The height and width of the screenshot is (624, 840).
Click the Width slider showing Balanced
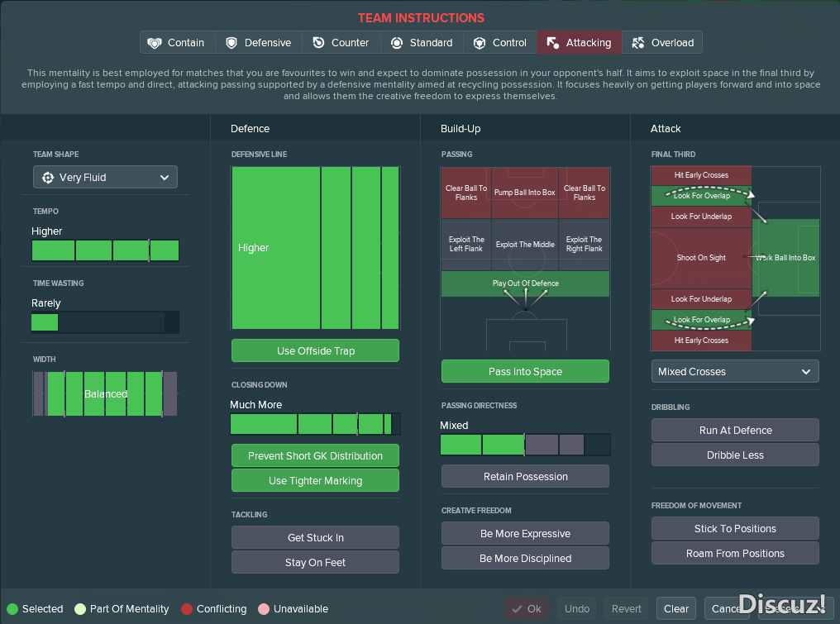pyautogui.click(x=105, y=394)
